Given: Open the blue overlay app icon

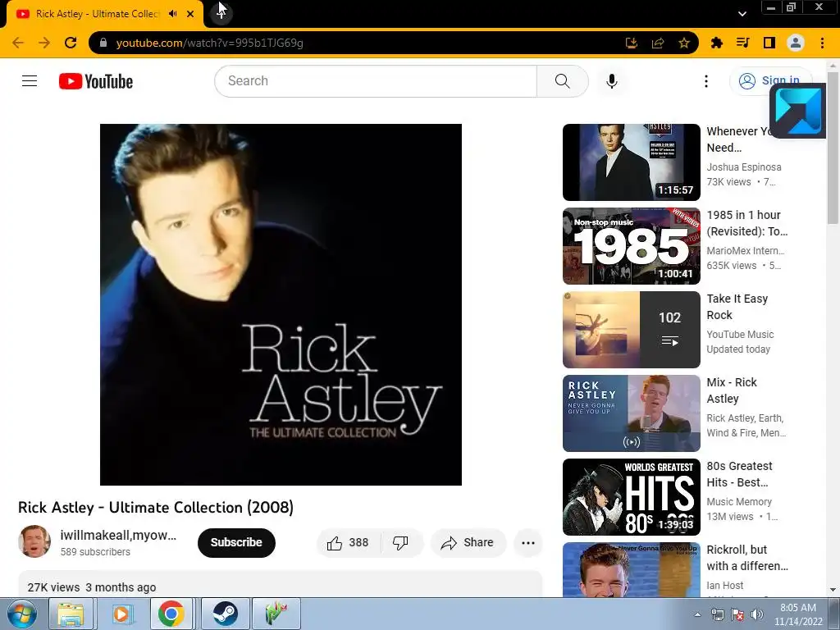Looking at the screenshot, I should pos(797,111).
